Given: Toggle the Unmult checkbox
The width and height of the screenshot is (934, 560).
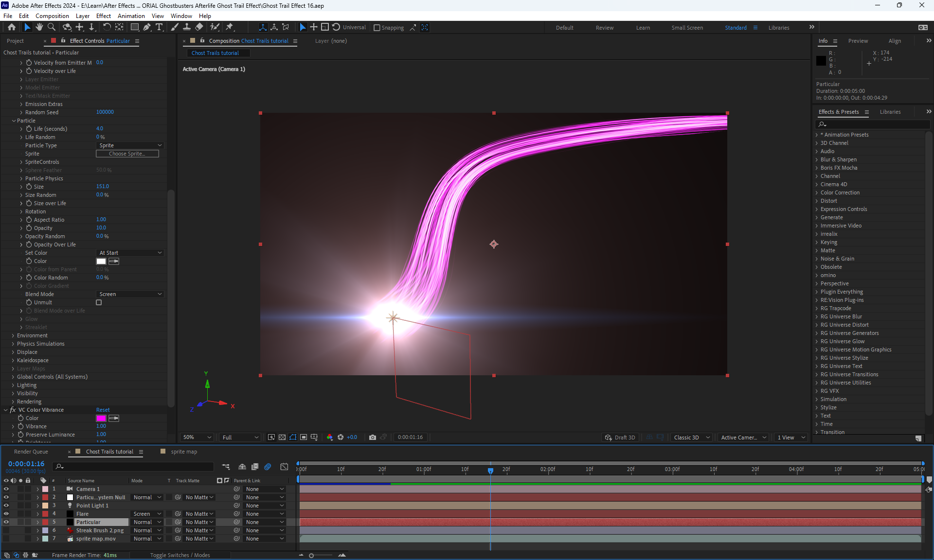Looking at the screenshot, I should point(99,302).
